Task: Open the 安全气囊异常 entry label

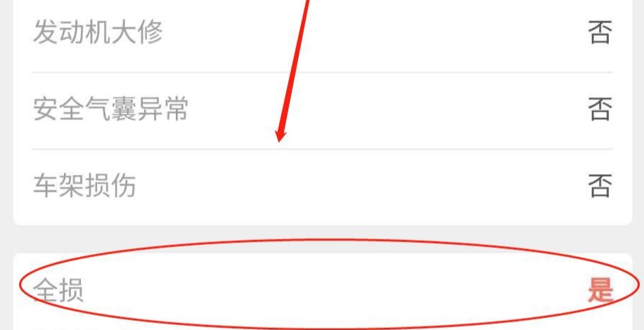Action: tap(110, 109)
